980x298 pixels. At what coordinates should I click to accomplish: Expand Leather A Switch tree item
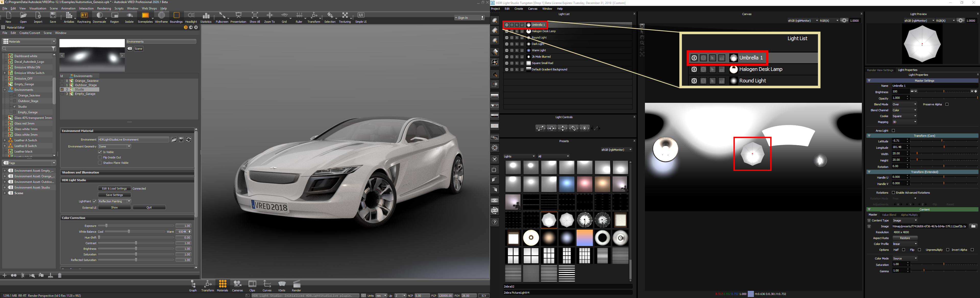tap(5, 140)
